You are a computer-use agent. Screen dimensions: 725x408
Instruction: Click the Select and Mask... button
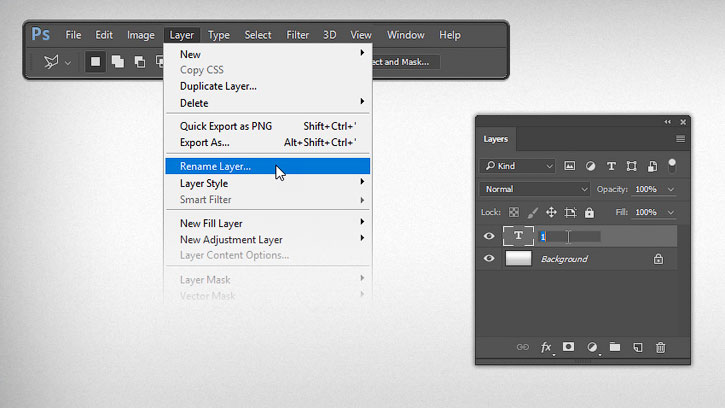tap(405, 62)
